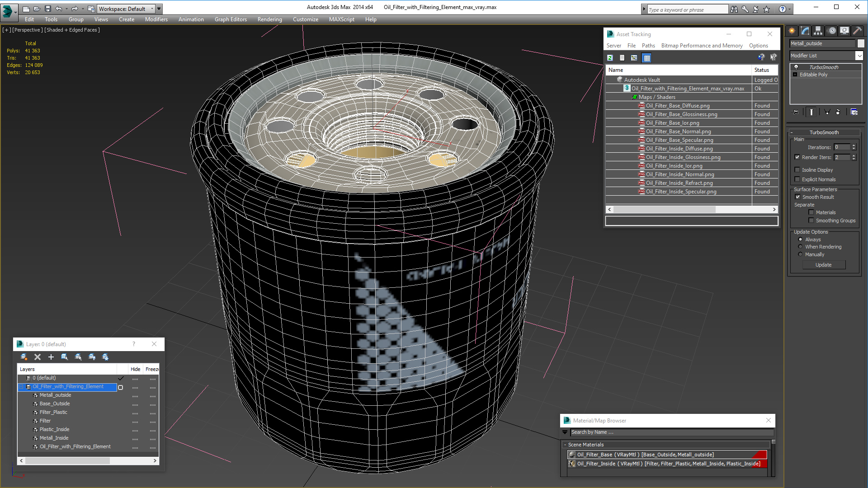This screenshot has height=488, width=868.
Task: Click help icon in Asset Tracking toolbar
Action: 761,57
